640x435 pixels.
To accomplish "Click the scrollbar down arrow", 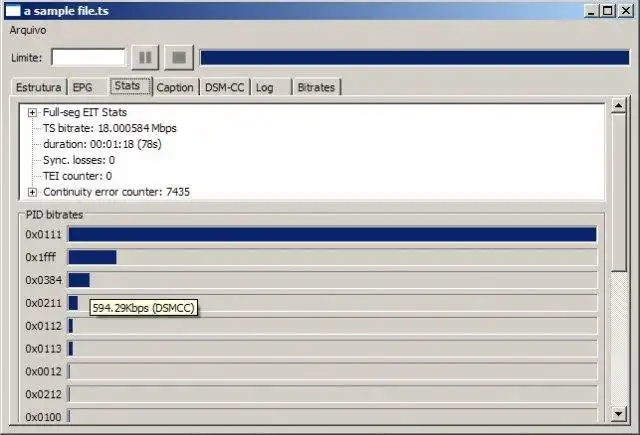I will point(618,414).
